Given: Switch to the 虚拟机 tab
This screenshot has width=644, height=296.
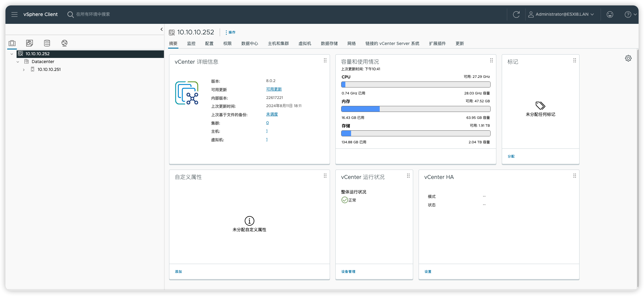Looking at the screenshot, I should point(305,43).
